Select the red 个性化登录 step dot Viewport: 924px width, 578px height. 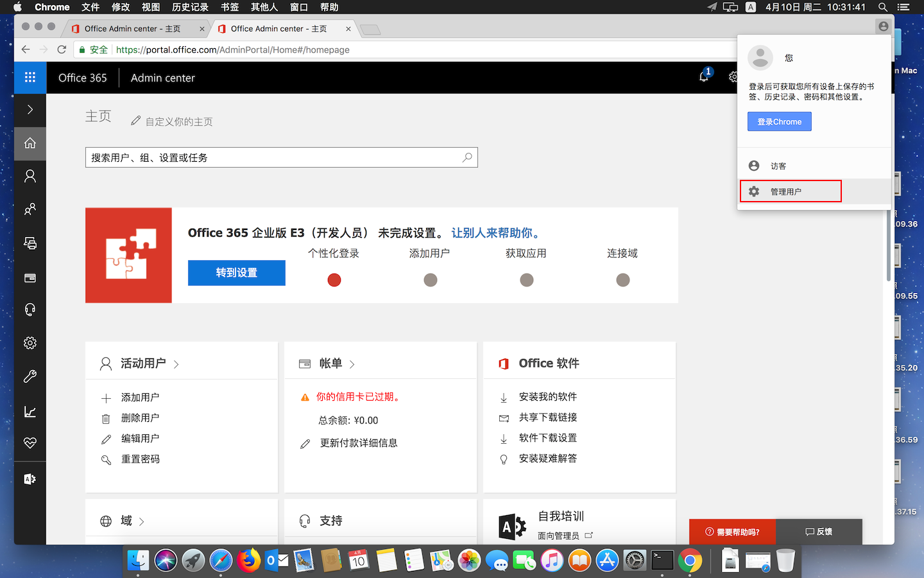(334, 280)
